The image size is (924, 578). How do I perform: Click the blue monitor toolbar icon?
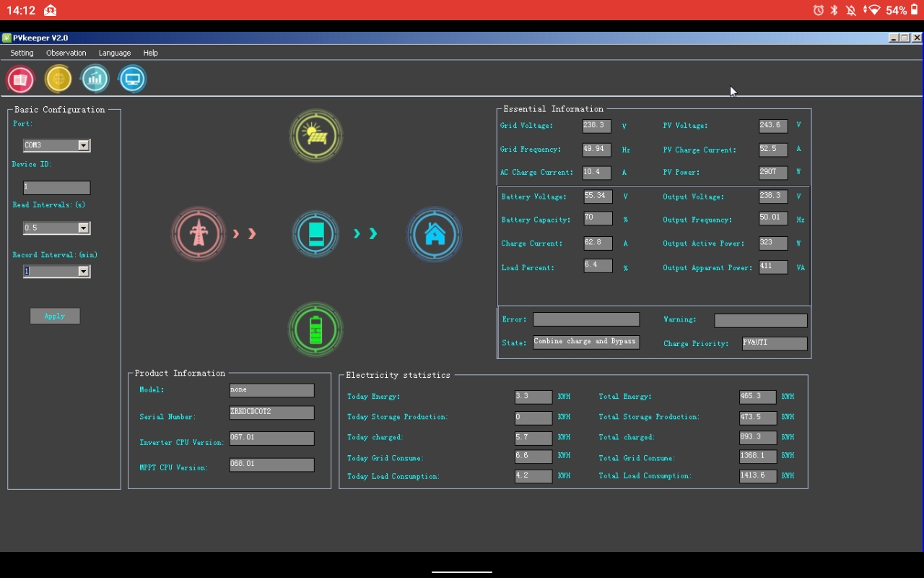pyautogui.click(x=132, y=79)
